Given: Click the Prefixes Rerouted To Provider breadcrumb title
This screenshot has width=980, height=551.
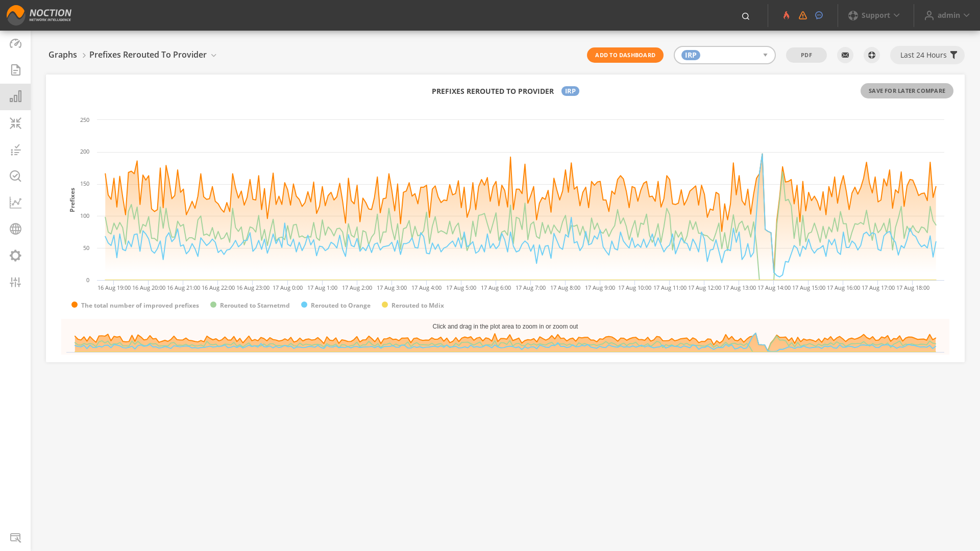Looking at the screenshot, I should click(x=148, y=55).
